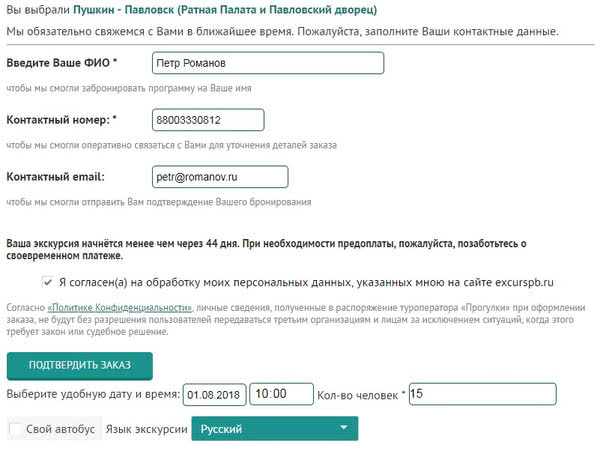
Task: Click the Кол-во человек label
Action: coord(361,395)
